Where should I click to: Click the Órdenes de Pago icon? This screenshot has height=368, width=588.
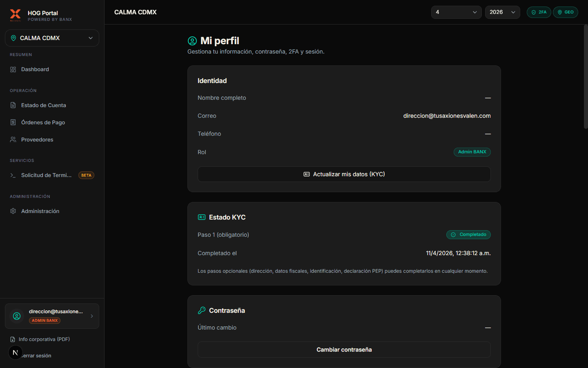(13, 123)
